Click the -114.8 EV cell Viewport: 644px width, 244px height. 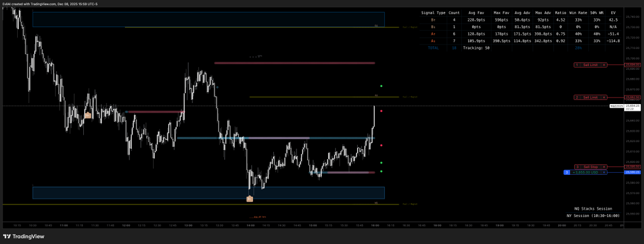pyautogui.click(x=612, y=41)
